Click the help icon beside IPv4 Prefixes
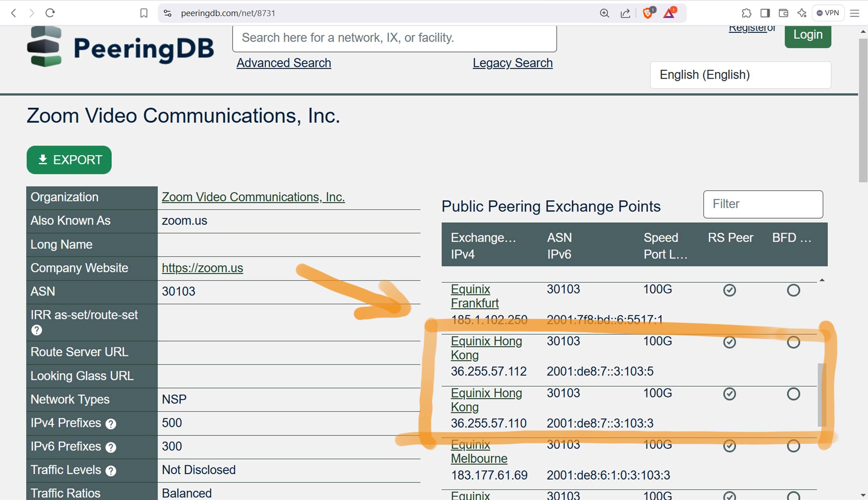Screen dimensions: 868x500 tap(111, 424)
